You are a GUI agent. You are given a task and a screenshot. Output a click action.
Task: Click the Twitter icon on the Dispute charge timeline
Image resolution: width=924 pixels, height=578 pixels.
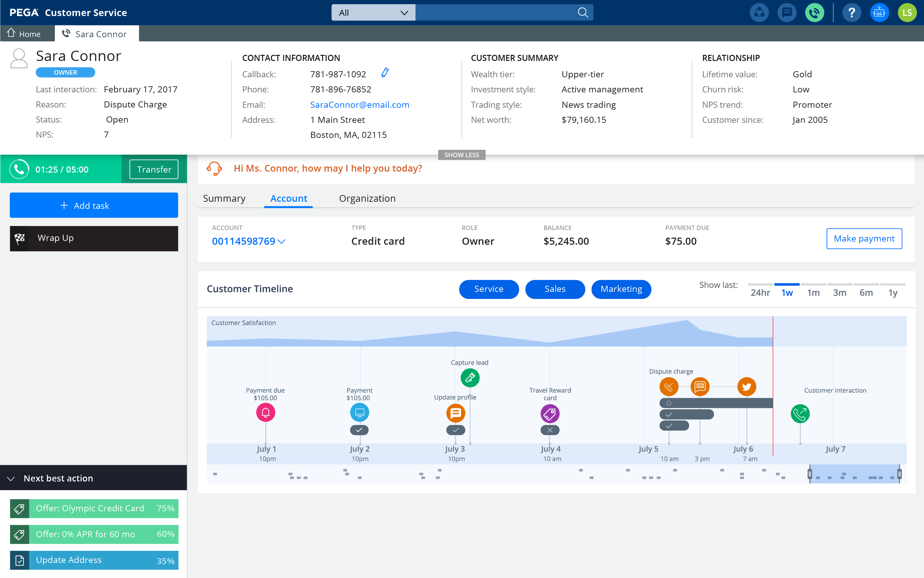click(746, 387)
